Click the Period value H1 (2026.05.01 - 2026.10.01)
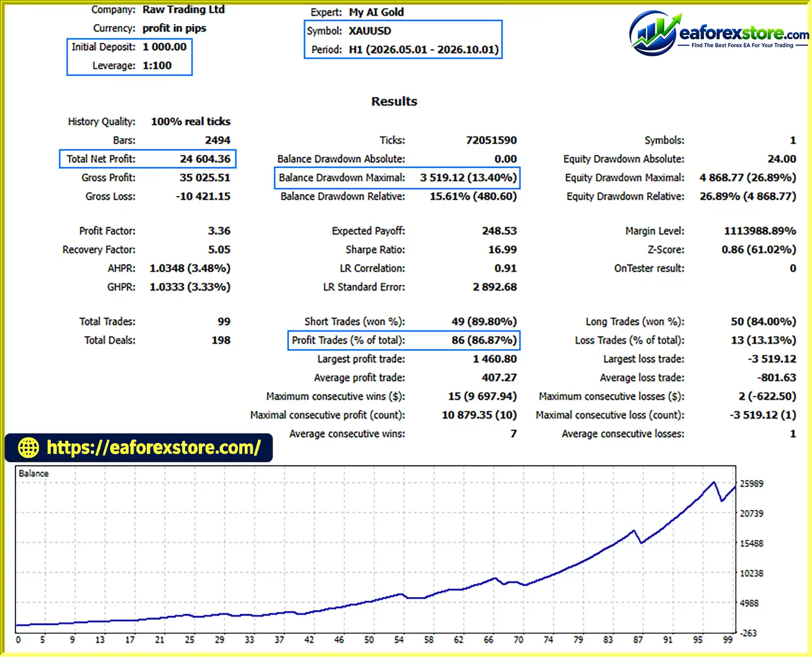Viewport: 812px width, 657px height. click(x=423, y=50)
